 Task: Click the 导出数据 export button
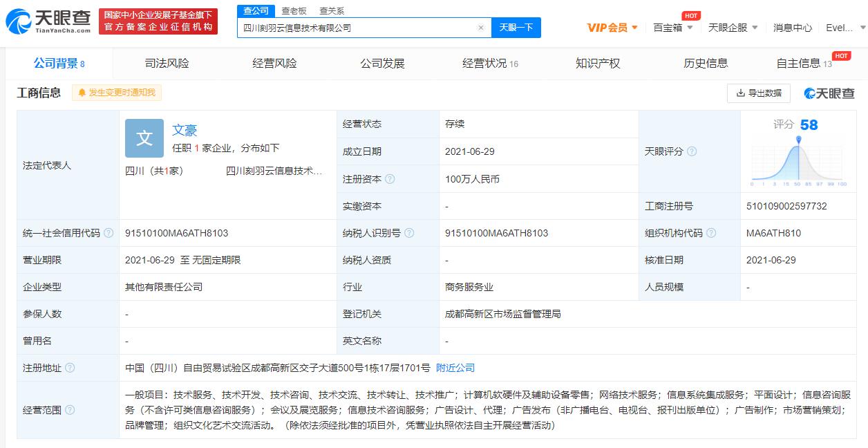[759, 93]
